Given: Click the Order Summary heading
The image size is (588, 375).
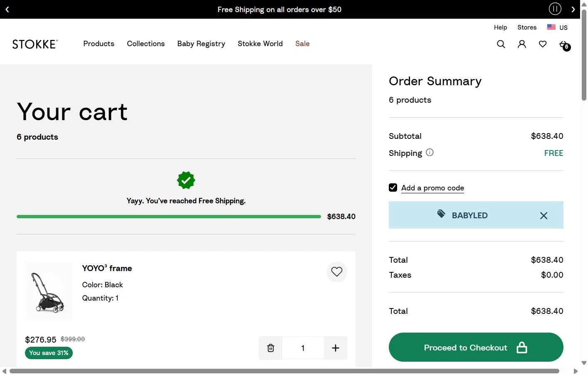Looking at the screenshot, I should point(435,81).
